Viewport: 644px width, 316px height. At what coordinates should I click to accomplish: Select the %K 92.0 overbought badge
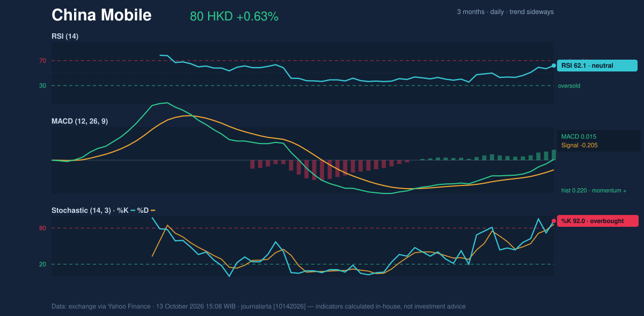coord(598,221)
